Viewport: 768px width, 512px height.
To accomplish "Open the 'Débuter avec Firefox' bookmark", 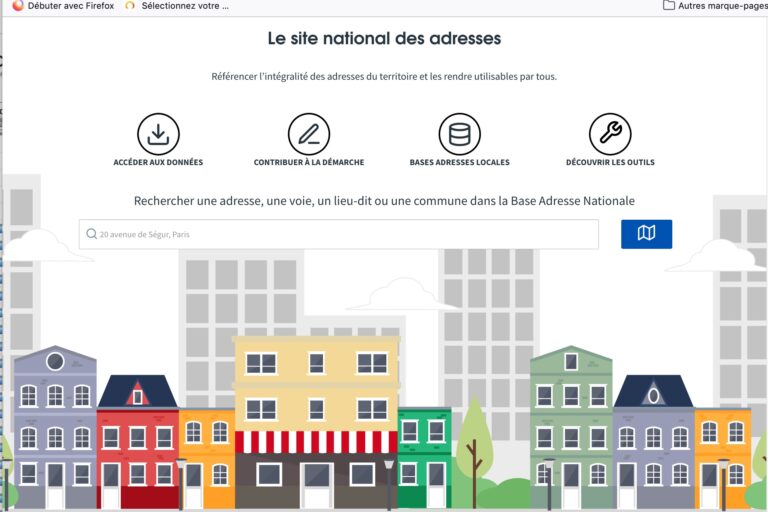I will tap(70, 6).
